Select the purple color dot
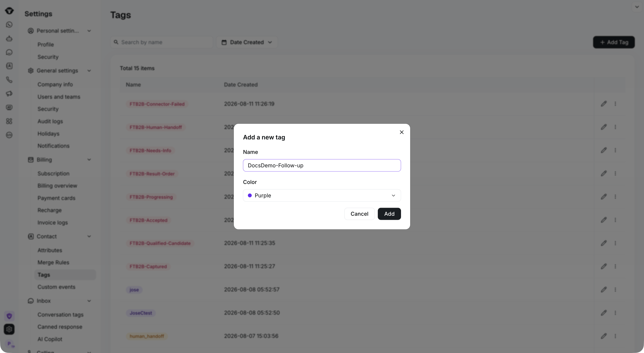This screenshot has width=644, height=353. click(250, 195)
